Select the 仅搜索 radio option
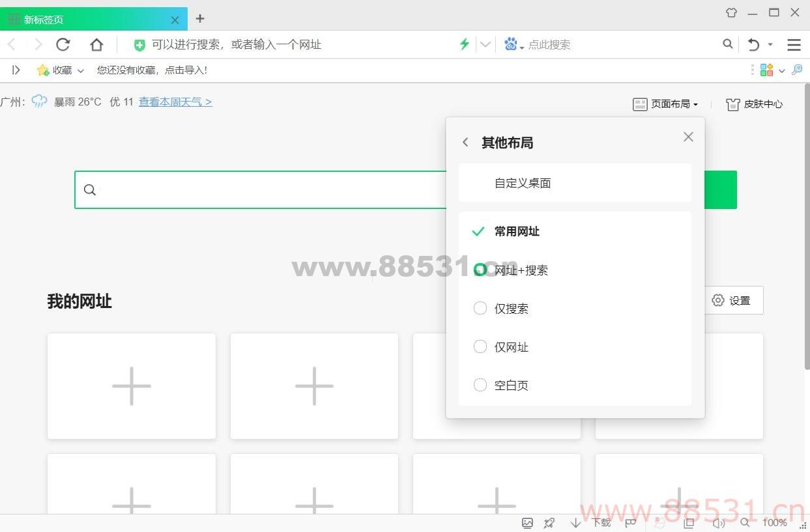The image size is (810, 532). [480, 309]
